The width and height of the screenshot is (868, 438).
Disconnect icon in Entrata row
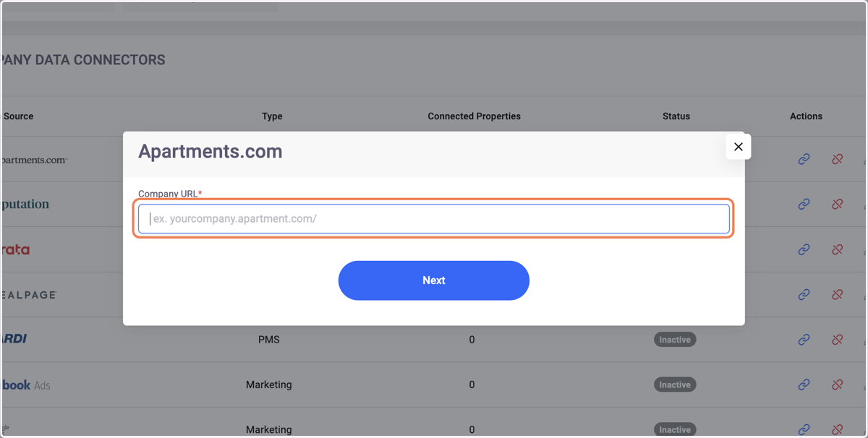coord(837,249)
